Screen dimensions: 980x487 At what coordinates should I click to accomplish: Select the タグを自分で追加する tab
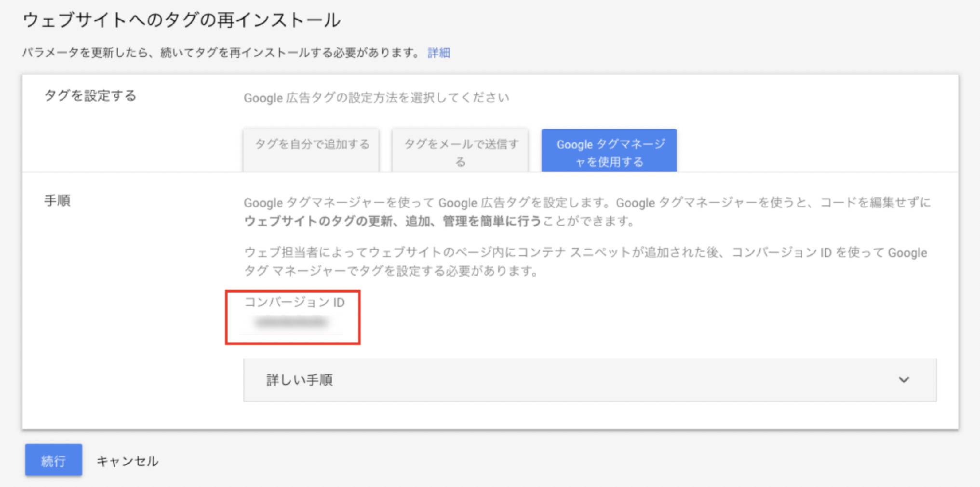pyautogui.click(x=311, y=145)
